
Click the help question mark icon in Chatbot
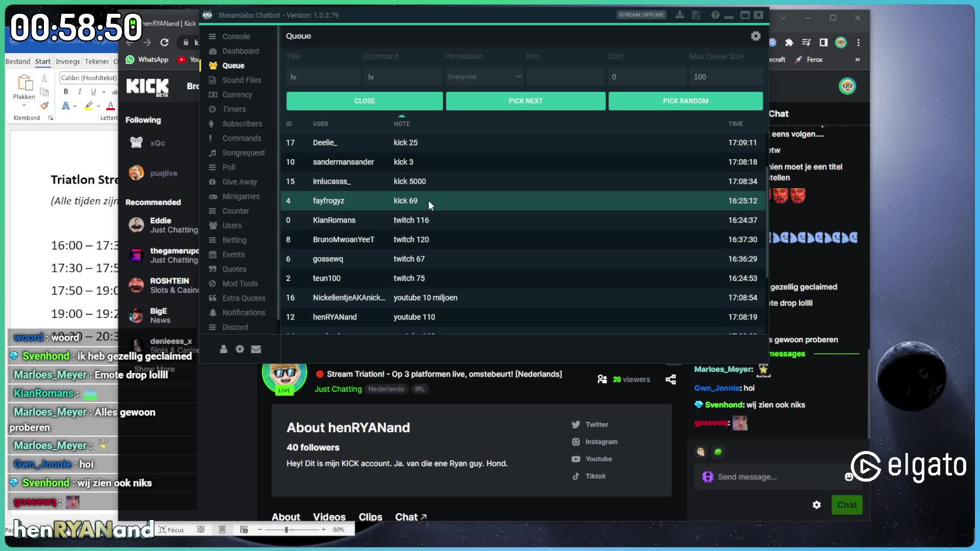click(715, 15)
